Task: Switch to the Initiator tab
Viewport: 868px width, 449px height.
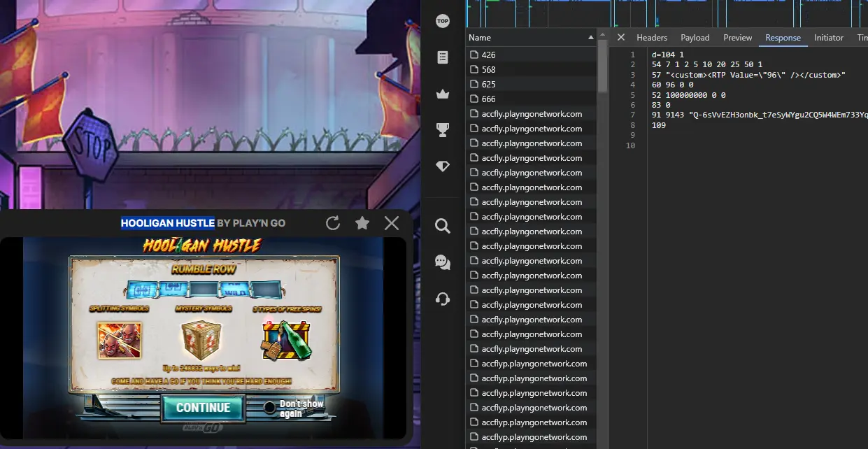Action: pyautogui.click(x=829, y=38)
